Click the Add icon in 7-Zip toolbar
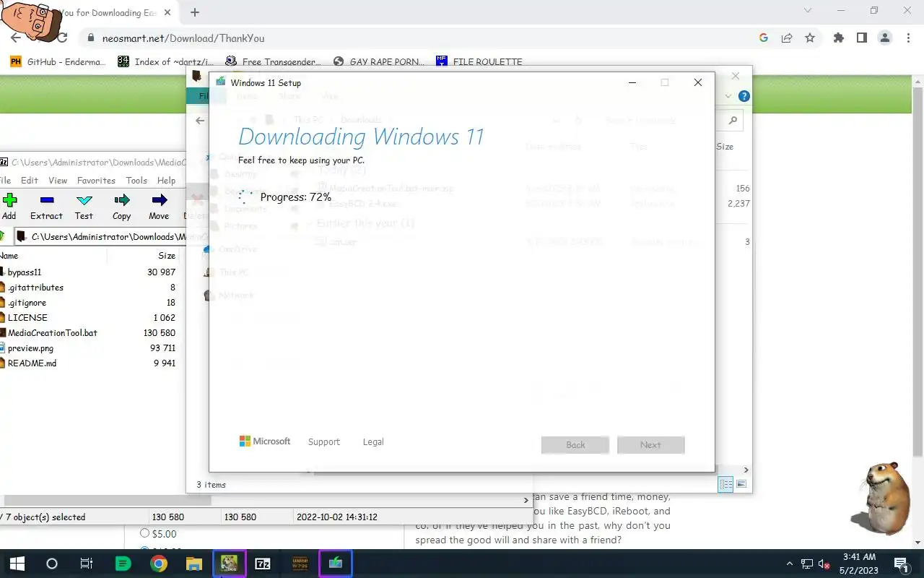The width and height of the screenshot is (924, 578). (9, 206)
